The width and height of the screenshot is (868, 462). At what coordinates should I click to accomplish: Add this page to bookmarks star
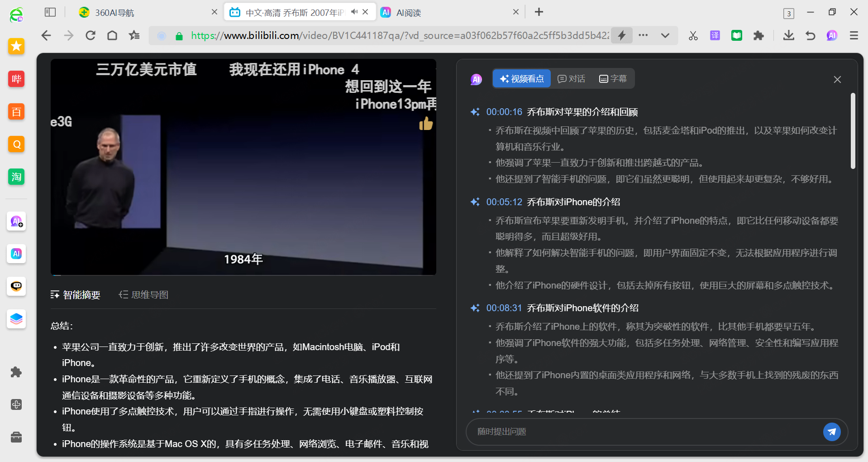click(134, 35)
